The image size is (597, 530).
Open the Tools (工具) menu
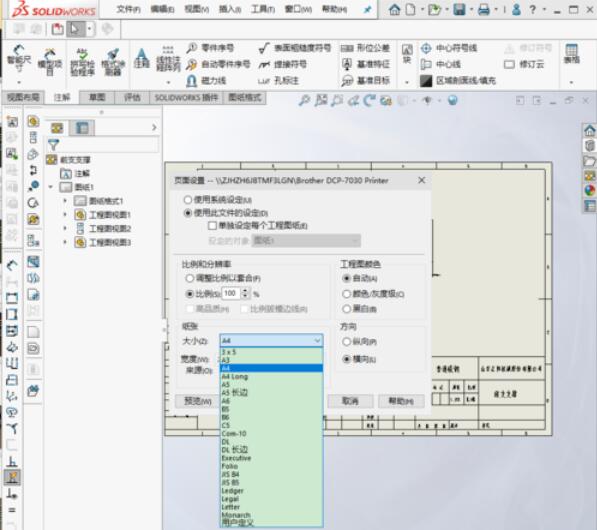263,9
